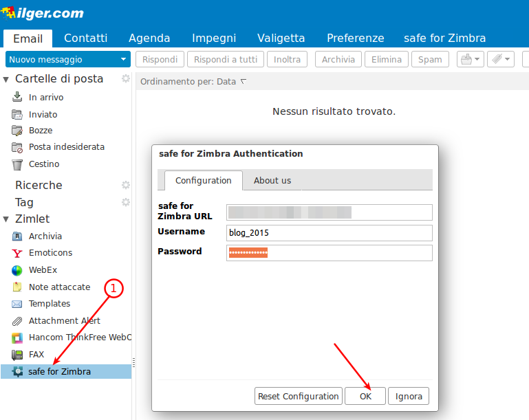Open the Cestino trash bin icon
This screenshot has height=420, width=529.
click(17, 164)
